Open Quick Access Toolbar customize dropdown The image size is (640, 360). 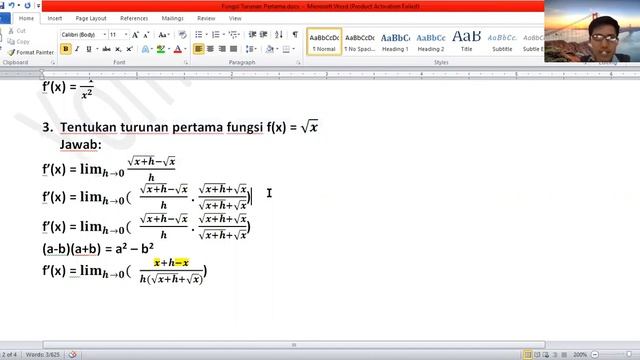[38, 6]
